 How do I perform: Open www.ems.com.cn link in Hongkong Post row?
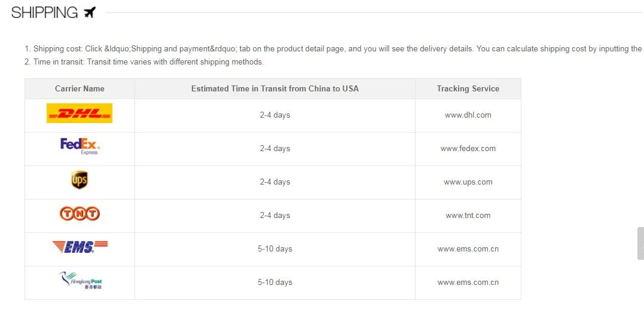pos(468,282)
